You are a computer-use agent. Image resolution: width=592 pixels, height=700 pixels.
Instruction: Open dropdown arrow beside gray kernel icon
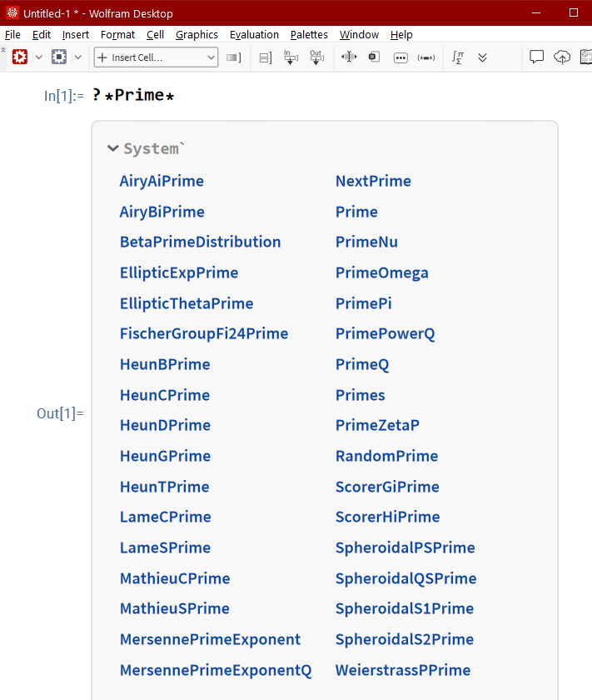(78, 57)
